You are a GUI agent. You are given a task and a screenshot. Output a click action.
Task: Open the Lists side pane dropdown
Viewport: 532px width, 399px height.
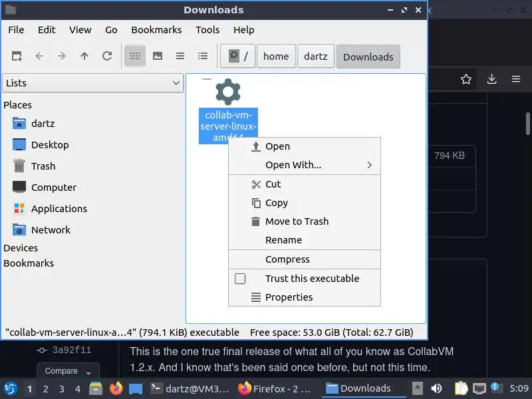click(92, 83)
